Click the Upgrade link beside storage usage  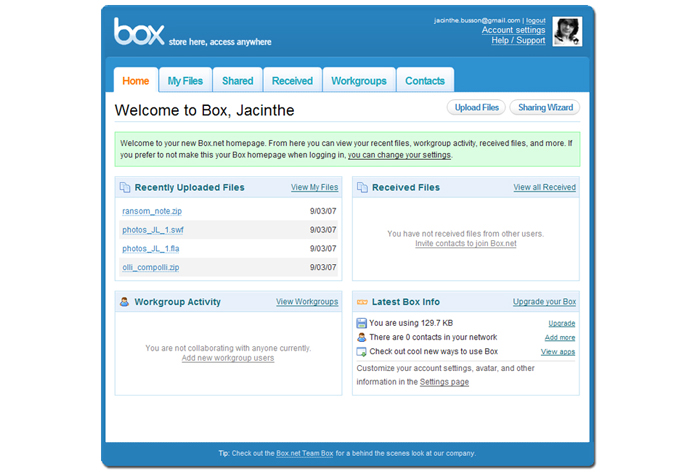[562, 323]
